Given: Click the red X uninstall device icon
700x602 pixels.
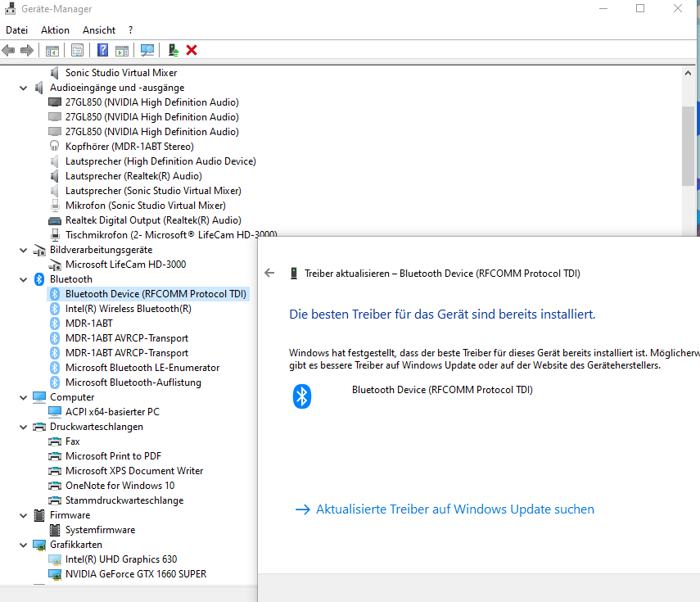Looking at the screenshot, I should click(192, 50).
